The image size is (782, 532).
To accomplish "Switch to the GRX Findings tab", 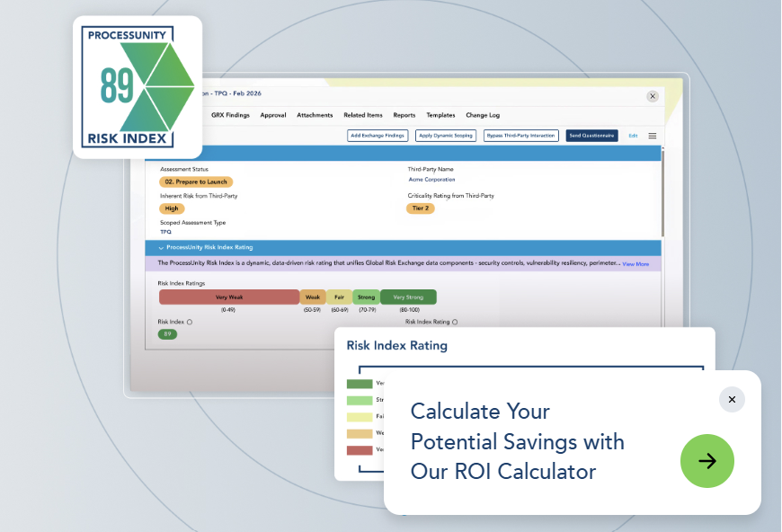I will point(230,115).
